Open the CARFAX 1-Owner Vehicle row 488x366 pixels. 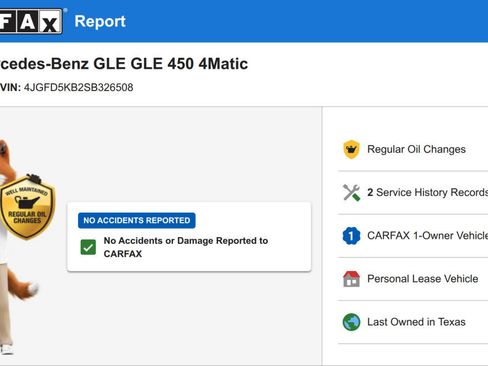coord(413,236)
